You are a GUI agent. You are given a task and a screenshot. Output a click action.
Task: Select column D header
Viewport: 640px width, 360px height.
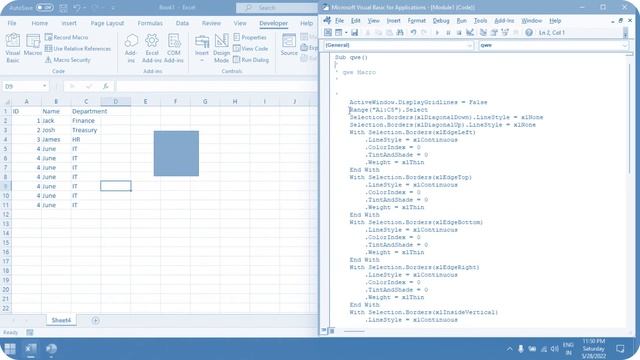(116, 102)
